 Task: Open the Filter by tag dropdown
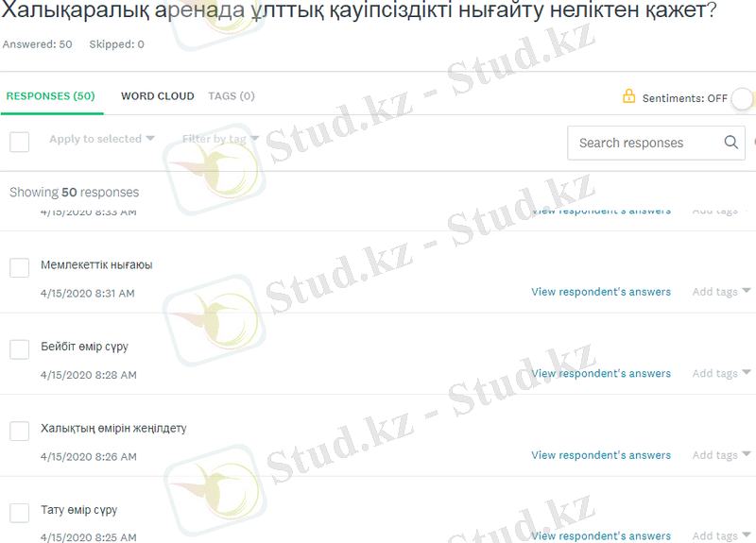pos(220,139)
